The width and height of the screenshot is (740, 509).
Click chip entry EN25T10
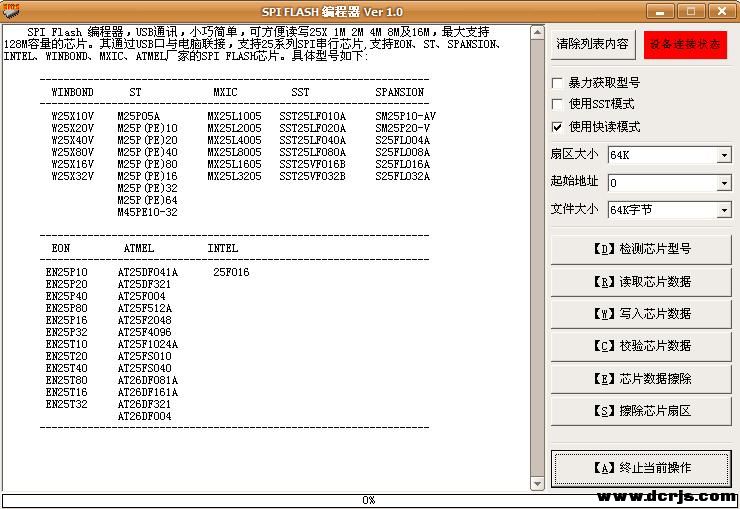click(67, 344)
